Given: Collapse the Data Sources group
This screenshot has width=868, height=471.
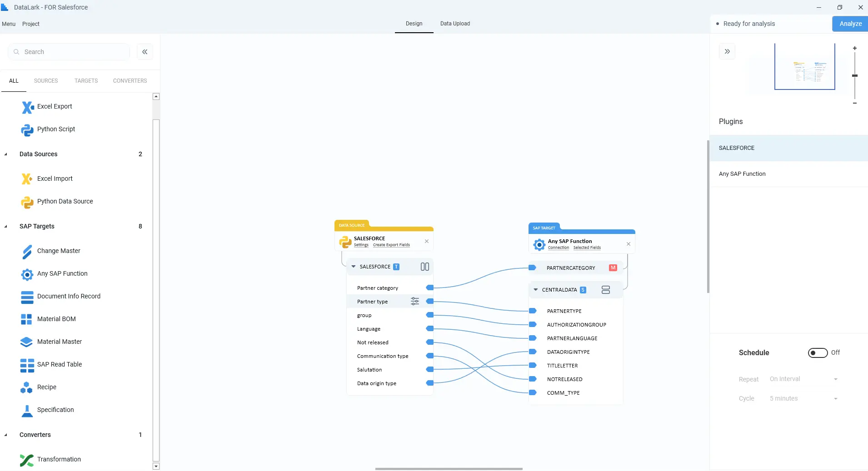Looking at the screenshot, I should 5,154.
